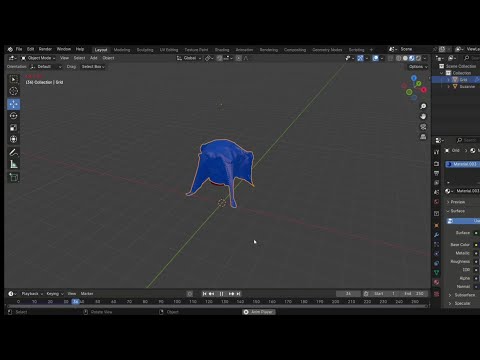This screenshot has height=360, width=480.
Task: Click the current frame marker on timeline
Action: tap(76, 302)
